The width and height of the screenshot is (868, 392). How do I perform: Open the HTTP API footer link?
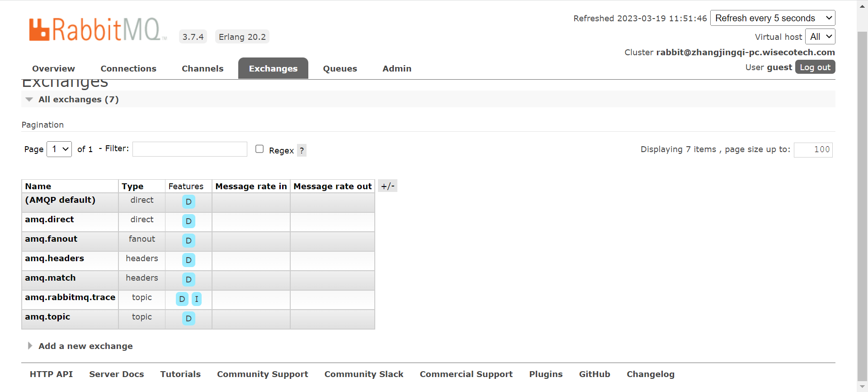pos(51,374)
